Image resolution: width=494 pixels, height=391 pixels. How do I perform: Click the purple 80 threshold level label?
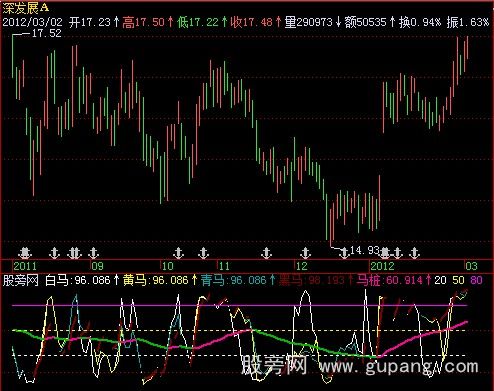(476, 280)
